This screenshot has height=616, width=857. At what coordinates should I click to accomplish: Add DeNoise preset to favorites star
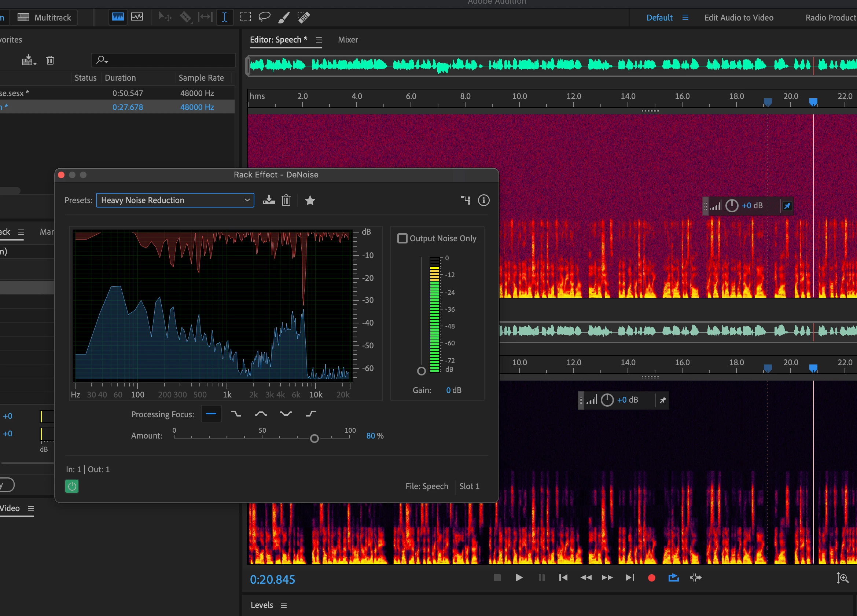point(310,200)
